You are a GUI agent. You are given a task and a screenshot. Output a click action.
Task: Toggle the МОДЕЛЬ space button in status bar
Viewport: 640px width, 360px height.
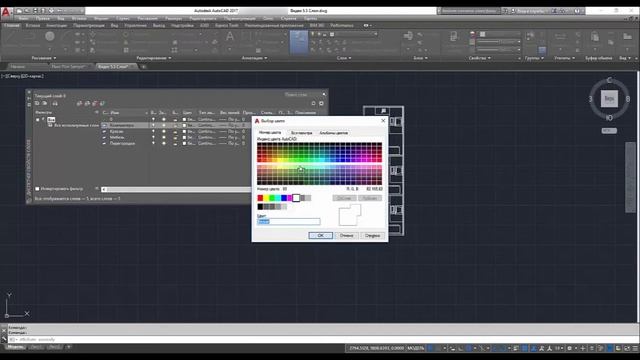(x=416, y=348)
